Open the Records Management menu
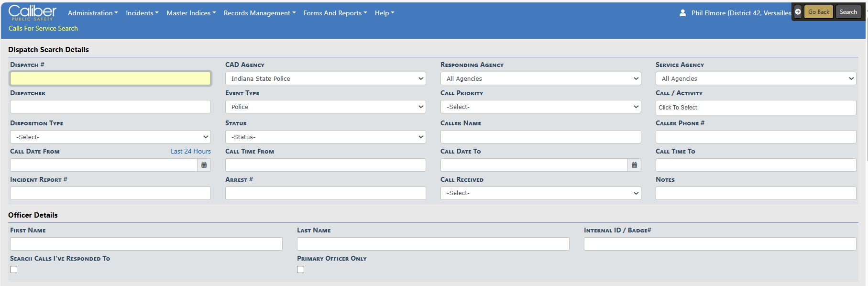868x286 pixels. pyautogui.click(x=259, y=13)
